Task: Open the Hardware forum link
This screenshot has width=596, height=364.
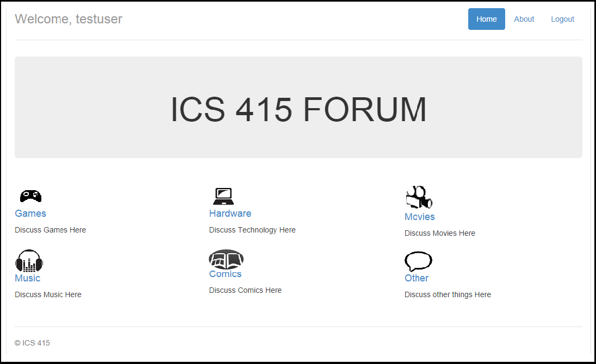Action: click(230, 214)
